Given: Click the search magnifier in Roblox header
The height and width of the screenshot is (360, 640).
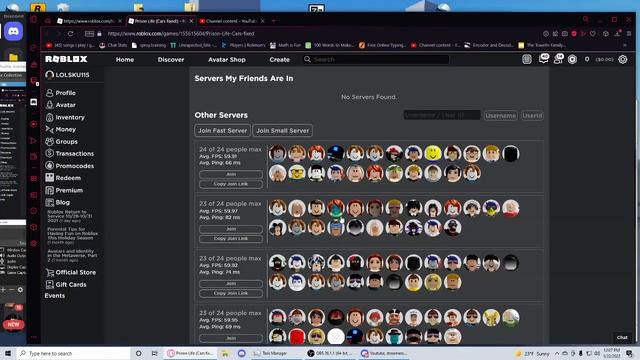Looking at the screenshot, I should coord(307,59).
